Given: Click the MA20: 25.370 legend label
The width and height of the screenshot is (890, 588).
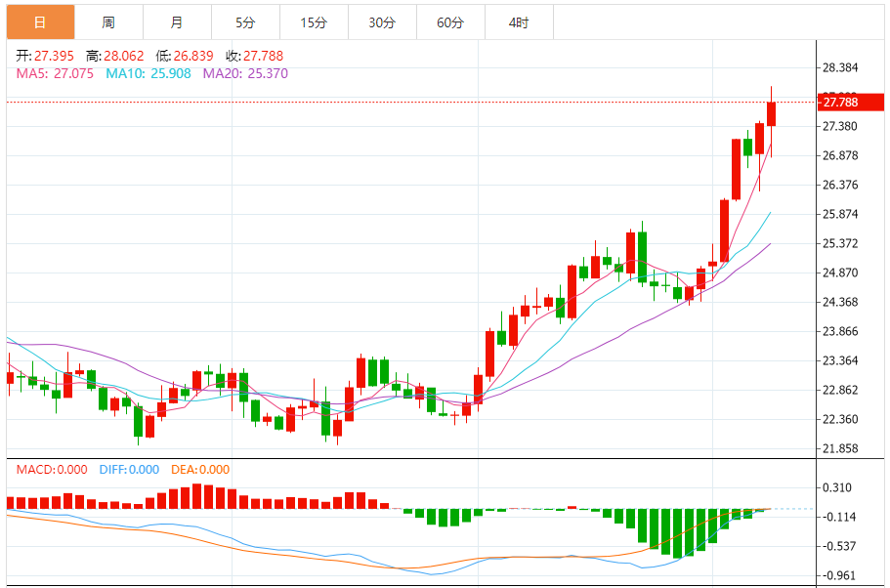Looking at the screenshot, I should 245,74.
